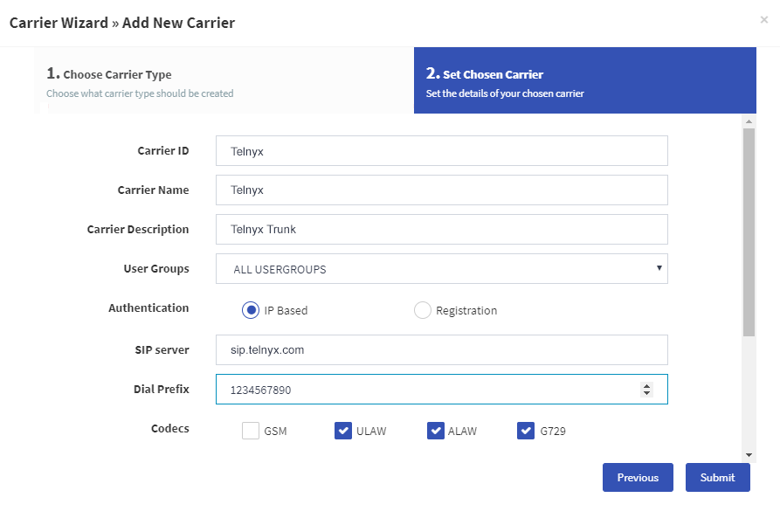Increase Dial Prefix with up stepper arrow

(646, 386)
